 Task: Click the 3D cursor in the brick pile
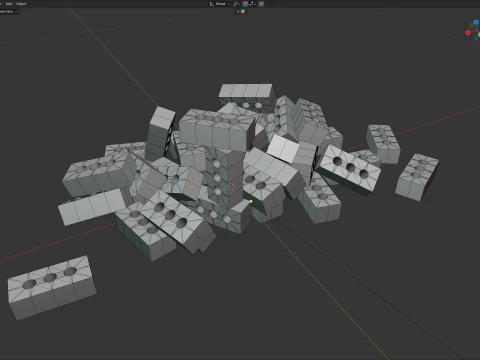click(231, 187)
